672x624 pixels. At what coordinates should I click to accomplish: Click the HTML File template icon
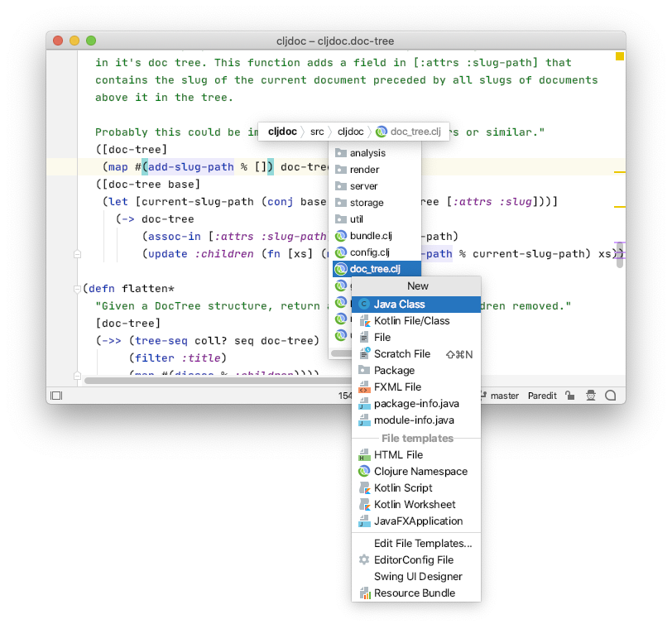[364, 454]
